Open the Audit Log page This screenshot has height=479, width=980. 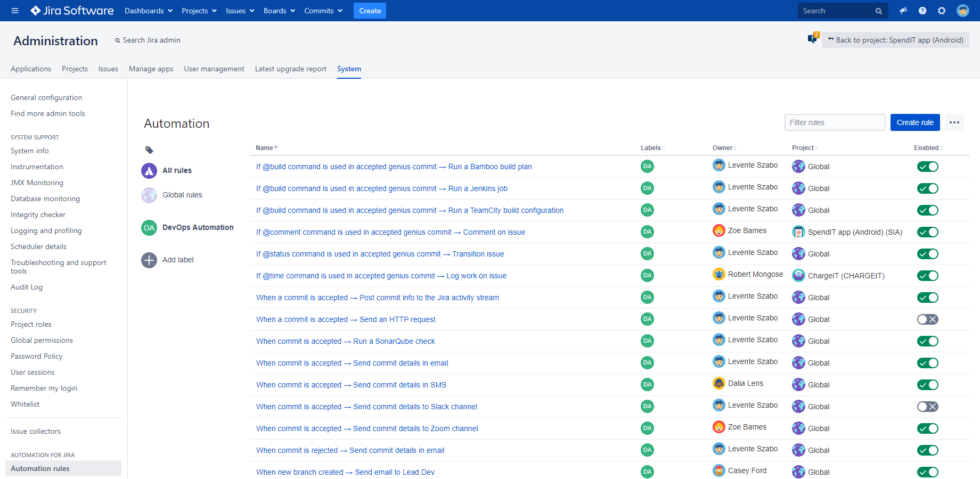[x=27, y=287]
